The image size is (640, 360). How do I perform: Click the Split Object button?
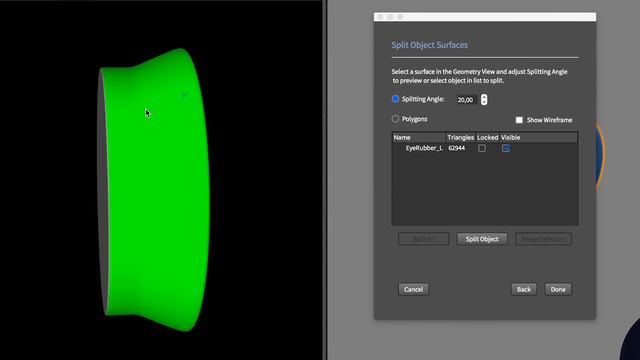pyautogui.click(x=482, y=239)
